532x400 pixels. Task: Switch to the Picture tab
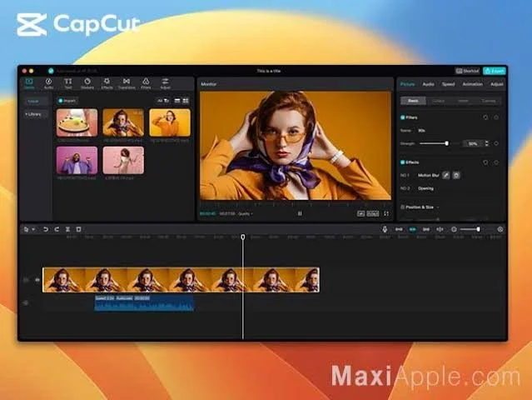(407, 84)
